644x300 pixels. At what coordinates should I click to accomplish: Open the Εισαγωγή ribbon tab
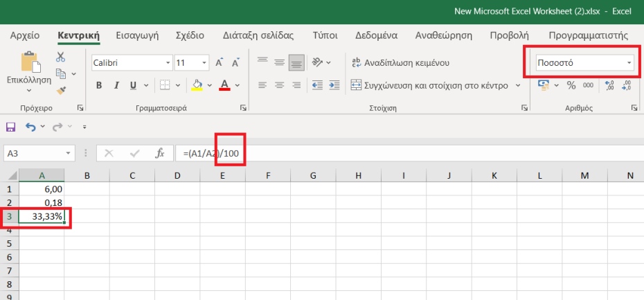[x=137, y=35]
